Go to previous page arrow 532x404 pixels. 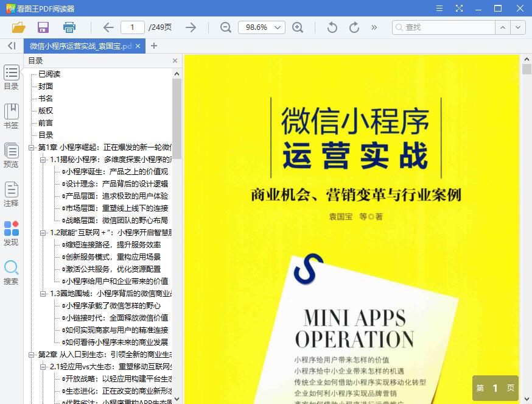pyautogui.click(x=108, y=27)
